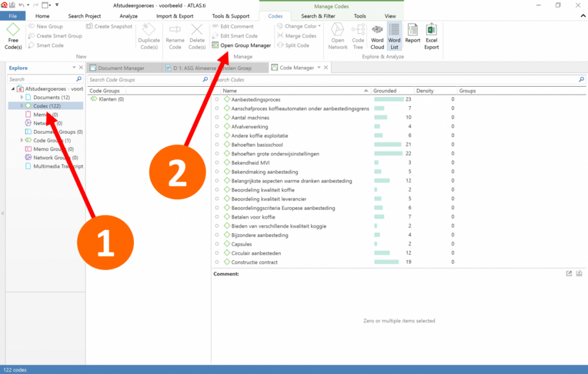Viewport: 588px width, 374px height.
Task: Toggle circle beside Afvalverwerking code
Action: (x=217, y=126)
